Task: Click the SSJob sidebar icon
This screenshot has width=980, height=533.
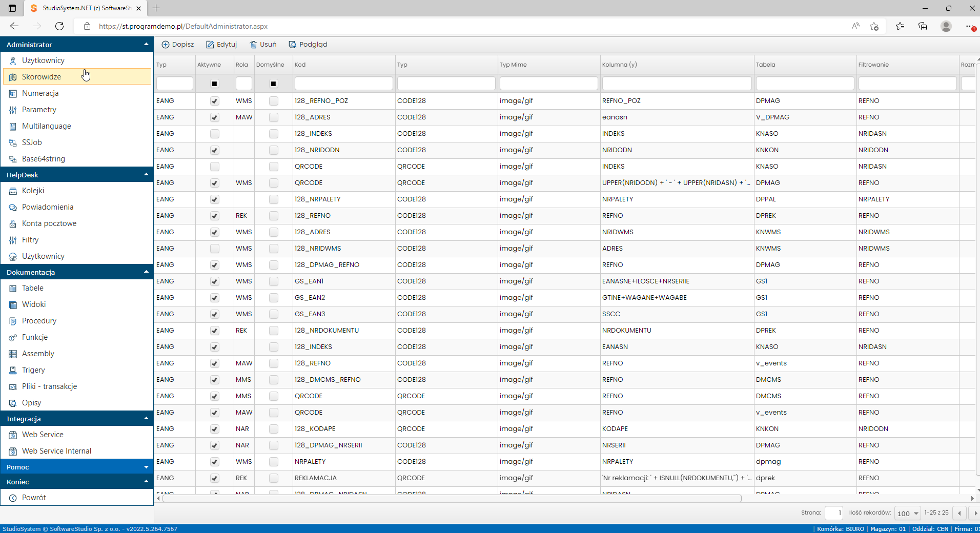Action: (x=13, y=143)
